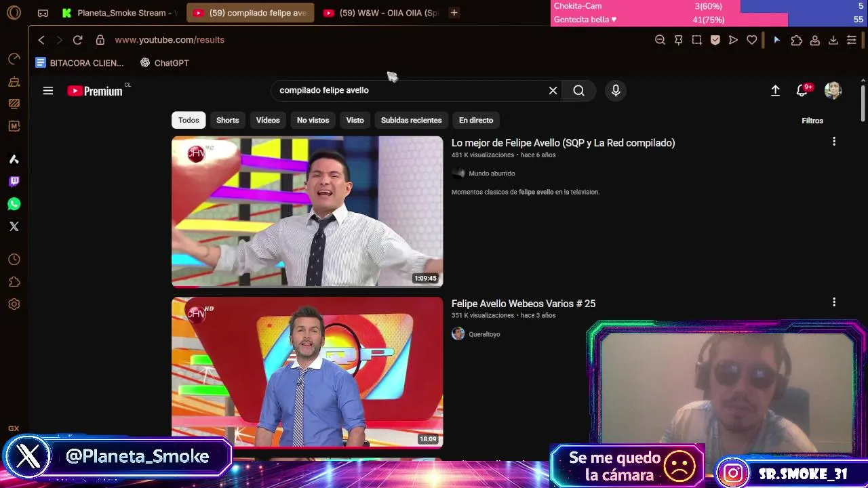This screenshot has width=868, height=488.
Task: Open sidebar extensions cube icon
Action: [14, 282]
